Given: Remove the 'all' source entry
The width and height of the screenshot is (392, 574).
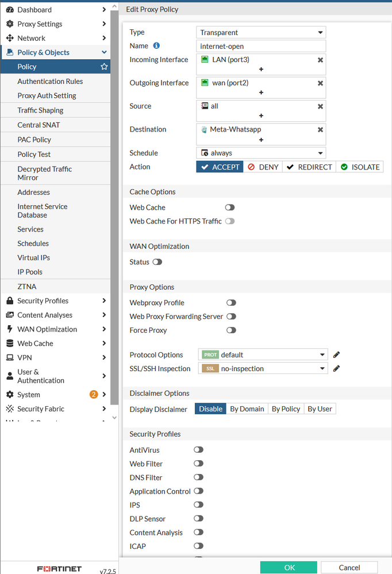Looking at the screenshot, I should click(320, 106).
